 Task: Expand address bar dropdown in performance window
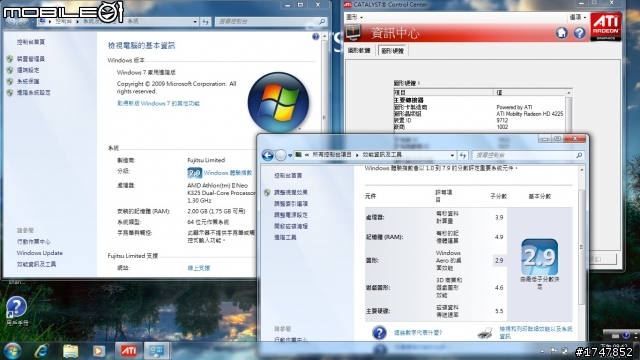pyautogui.click(x=452, y=155)
